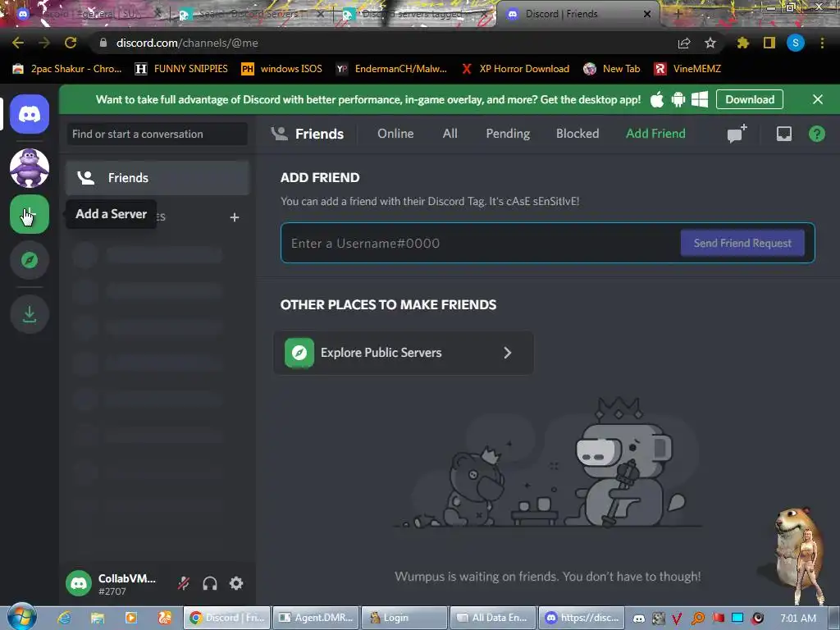Screen dimensions: 840x630
Task: Switch to the Discord servers tagged tab
Action: [x=413, y=15]
